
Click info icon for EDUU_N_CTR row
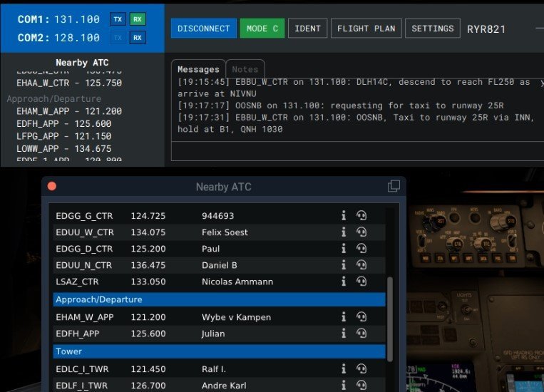pyautogui.click(x=344, y=265)
